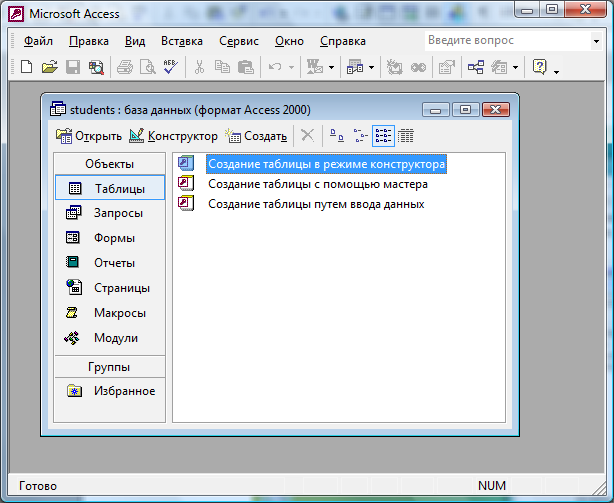Viewport: 614px width, 503px height.
Task: Select the List view button
Action: coord(383,136)
